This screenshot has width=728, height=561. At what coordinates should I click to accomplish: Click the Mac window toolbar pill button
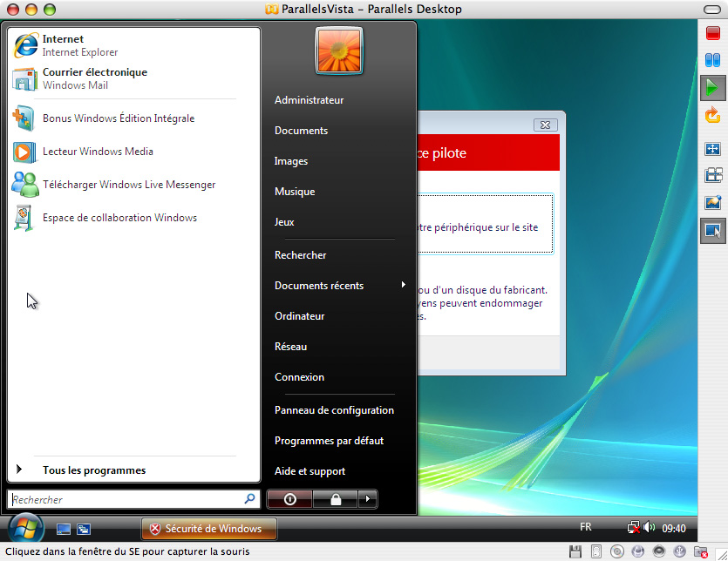(x=712, y=10)
